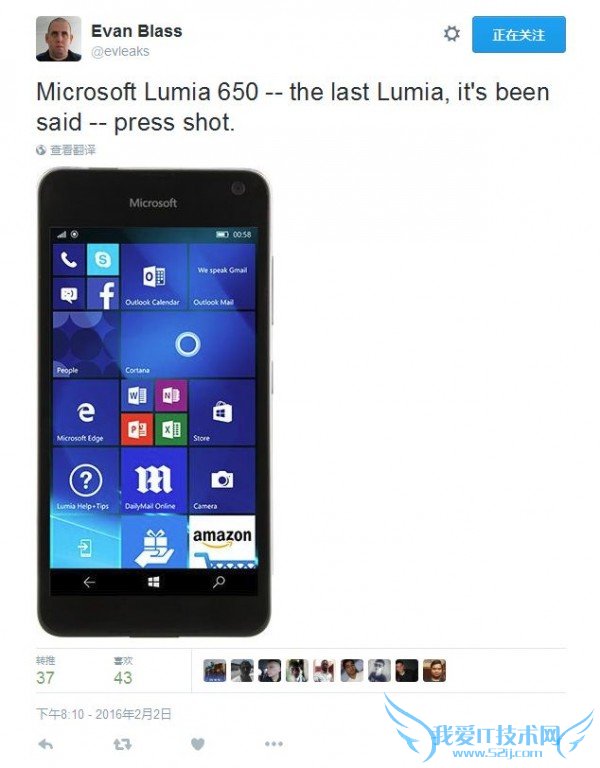Reply to the tweet with arrow icon
The width and height of the screenshot is (600, 768).
[46, 744]
